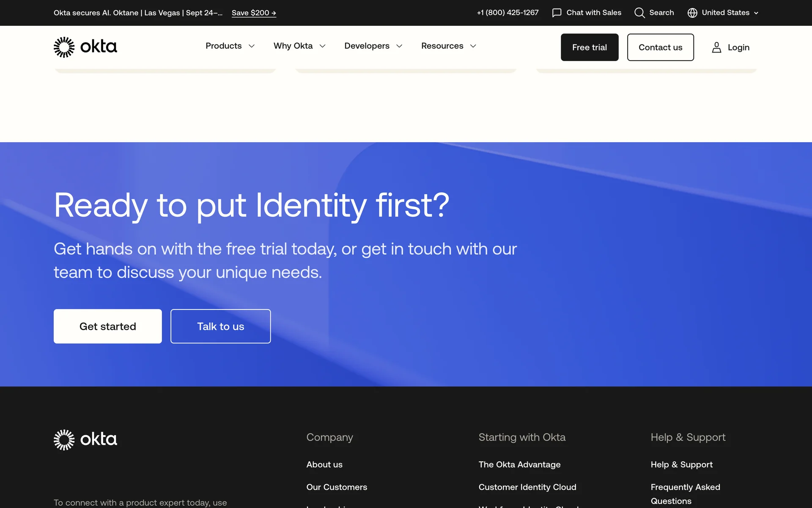Click the chat bubble icon

(x=557, y=13)
